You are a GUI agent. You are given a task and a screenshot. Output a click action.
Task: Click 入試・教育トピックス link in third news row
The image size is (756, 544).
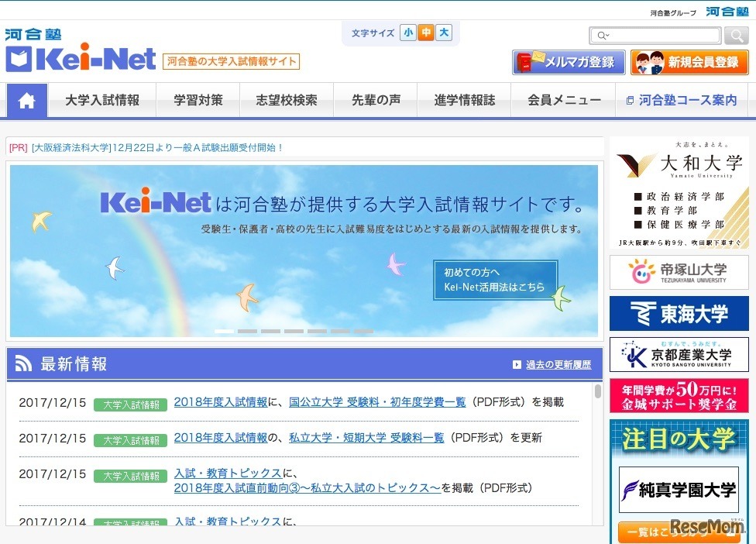228,473
